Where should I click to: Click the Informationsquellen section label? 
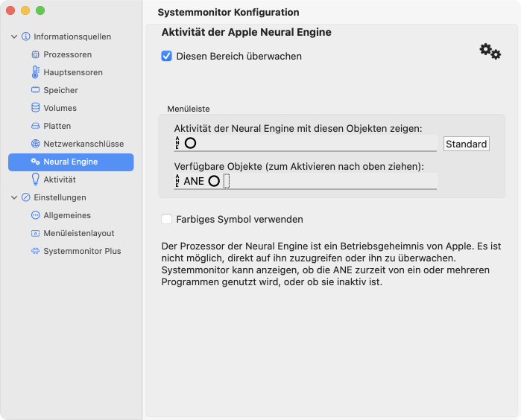point(72,36)
